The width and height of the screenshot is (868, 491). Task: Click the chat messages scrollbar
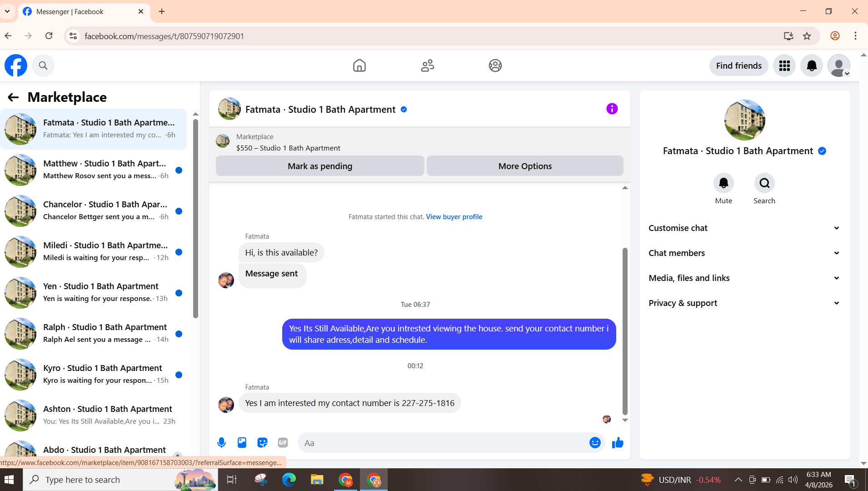pyautogui.click(x=625, y=331)
